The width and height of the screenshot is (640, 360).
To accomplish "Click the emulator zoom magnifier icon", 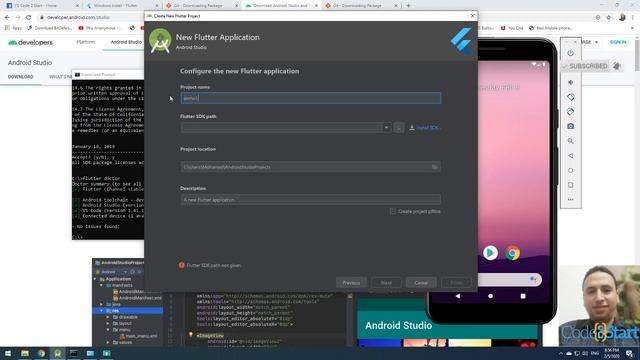I will (x=571, y=141).
